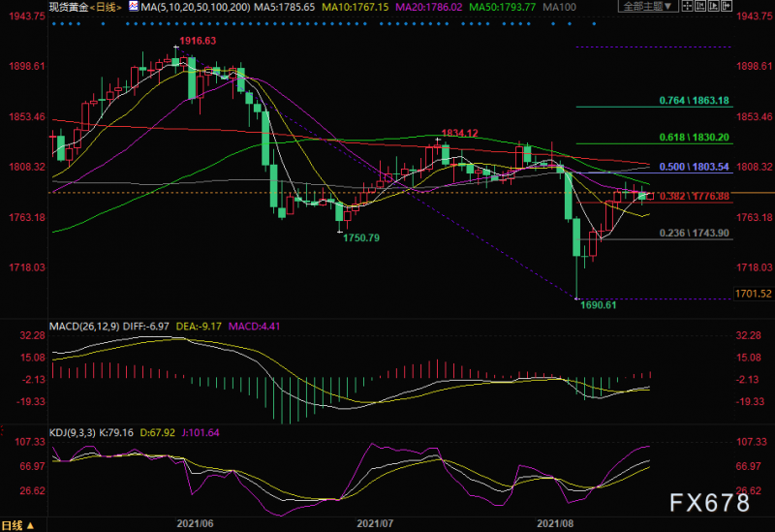Select the J:101.64 value
Image resolution: width=775 pixels, height=532 pixels.
pos(201,432)
